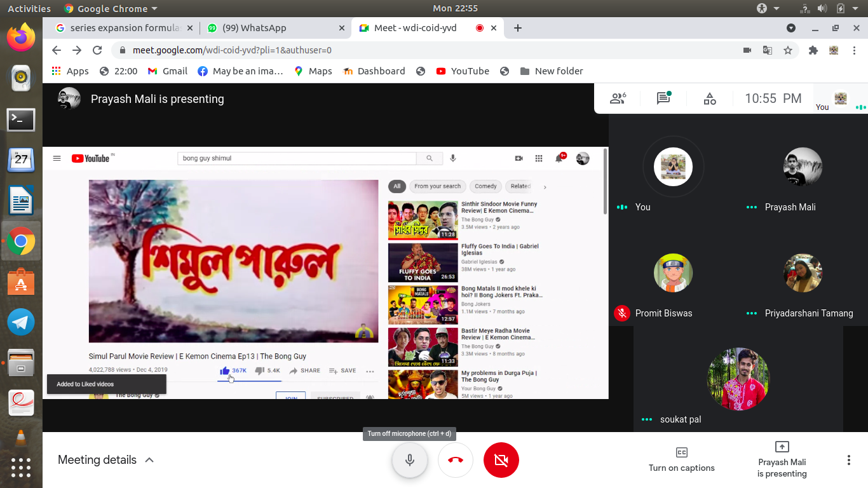Open Meet more options three-dot menu
The width and height of the screenshot is (868, 488).
pos(849,460)
